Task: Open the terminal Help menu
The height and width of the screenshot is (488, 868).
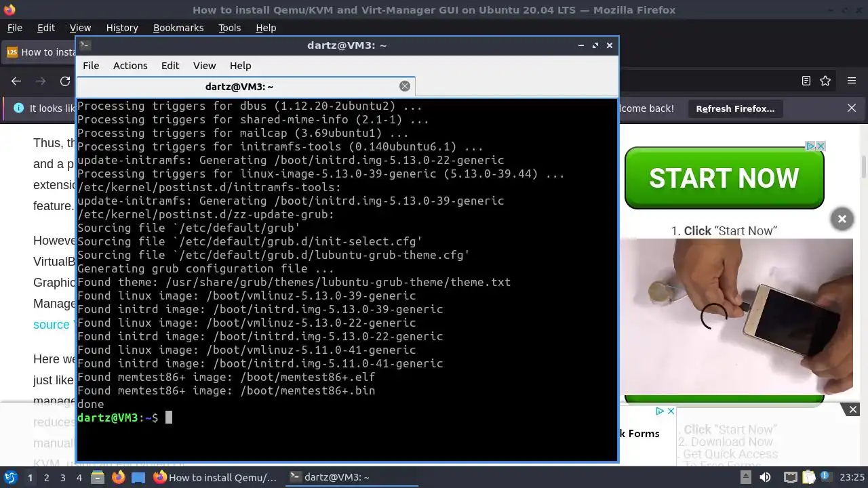Action: [x=241, y=66]
